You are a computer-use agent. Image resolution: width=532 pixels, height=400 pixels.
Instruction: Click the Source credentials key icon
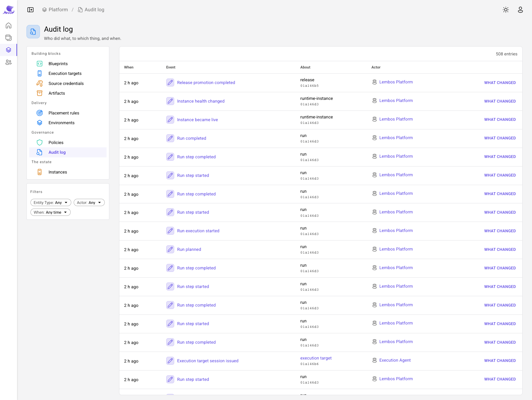pyautogui.click(x=40, y=83)
